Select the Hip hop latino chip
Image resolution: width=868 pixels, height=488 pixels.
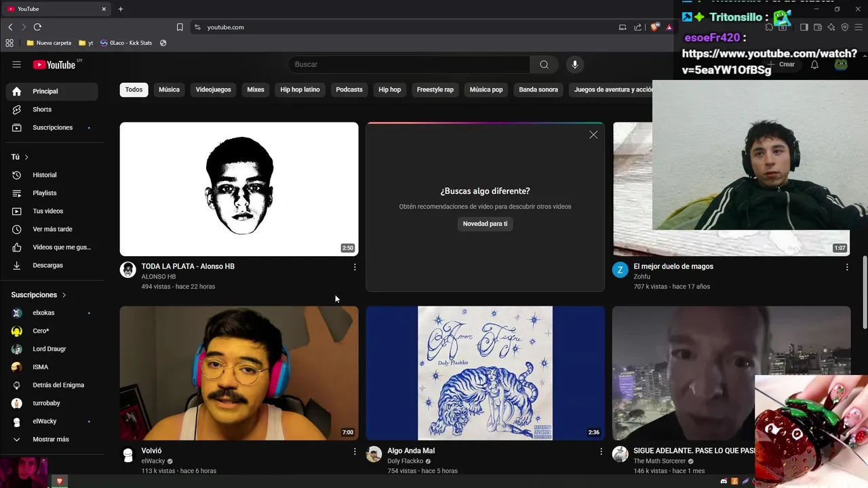click(x=300, y=89)
